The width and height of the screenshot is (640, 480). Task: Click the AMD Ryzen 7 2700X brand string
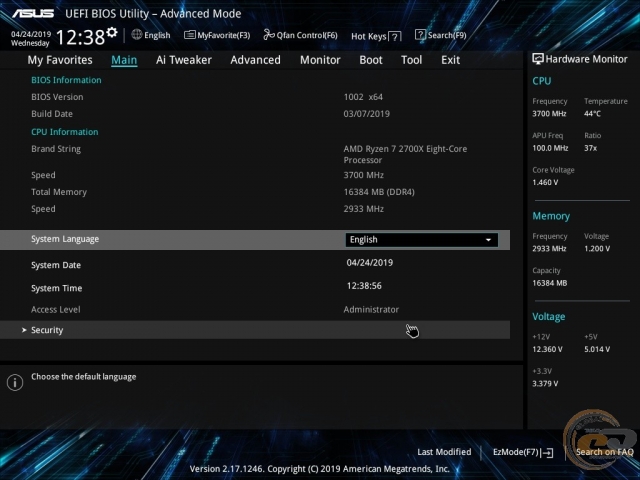tap(405, 154)
